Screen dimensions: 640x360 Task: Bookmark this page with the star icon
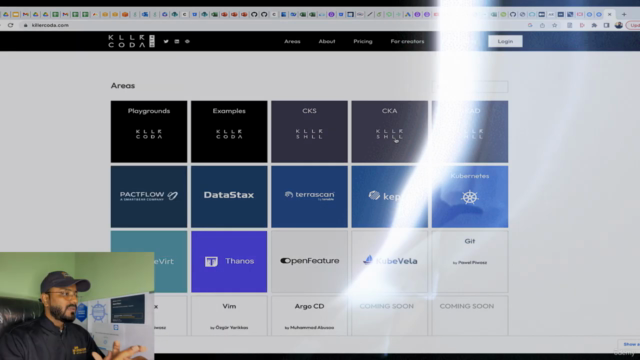tap(554, 25)
